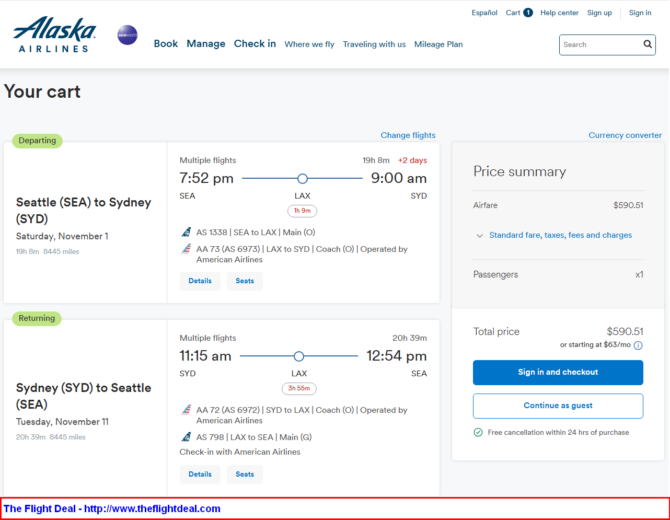This screenshot has width=670, height=520.
Task: Click the Passengers x1 count
Action: (x=639, y=274)
